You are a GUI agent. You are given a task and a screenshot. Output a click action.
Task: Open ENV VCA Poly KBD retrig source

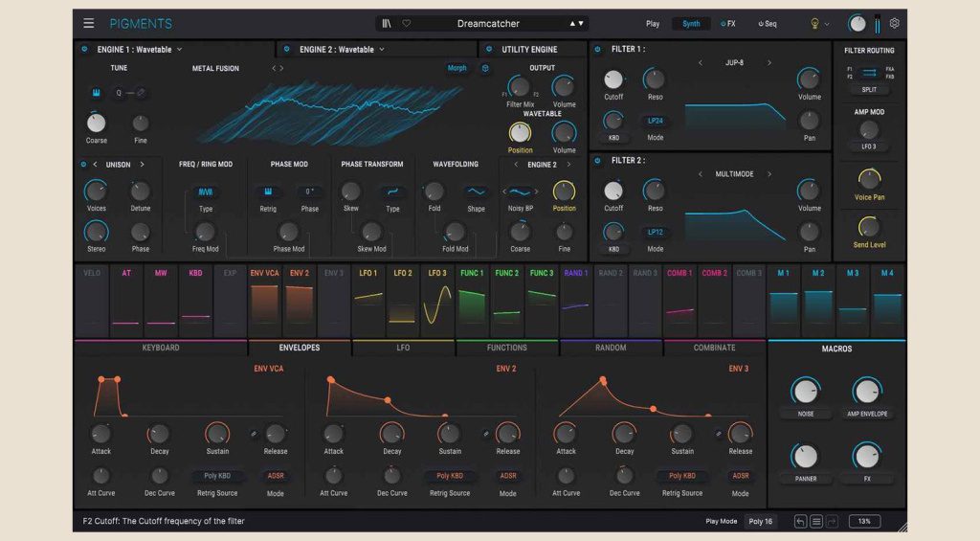tap(217, 476)
